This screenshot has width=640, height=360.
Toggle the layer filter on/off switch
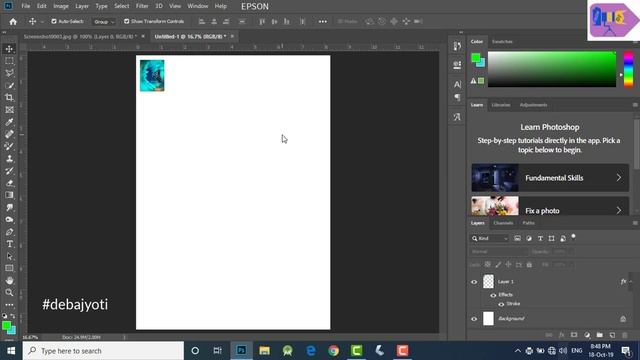point(573,237)
